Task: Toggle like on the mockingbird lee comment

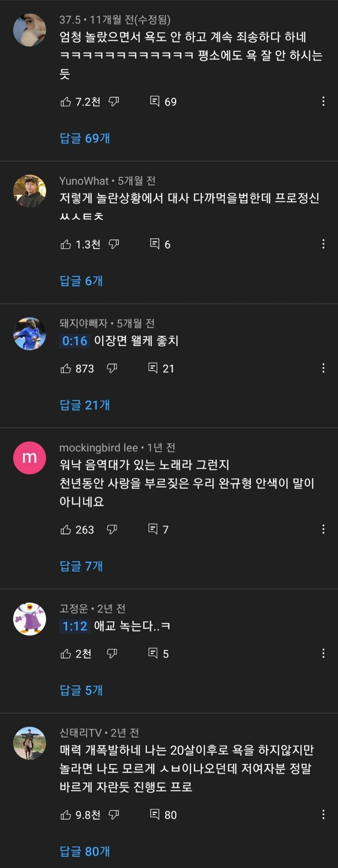Action: tap(66, 529)
